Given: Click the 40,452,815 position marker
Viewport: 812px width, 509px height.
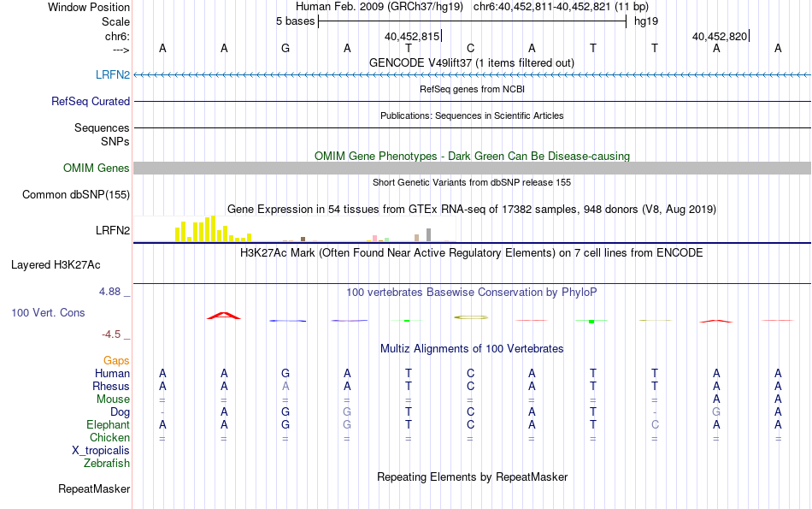Looking at the screenshot, I should pyautogui.click(x=412, y=36).
